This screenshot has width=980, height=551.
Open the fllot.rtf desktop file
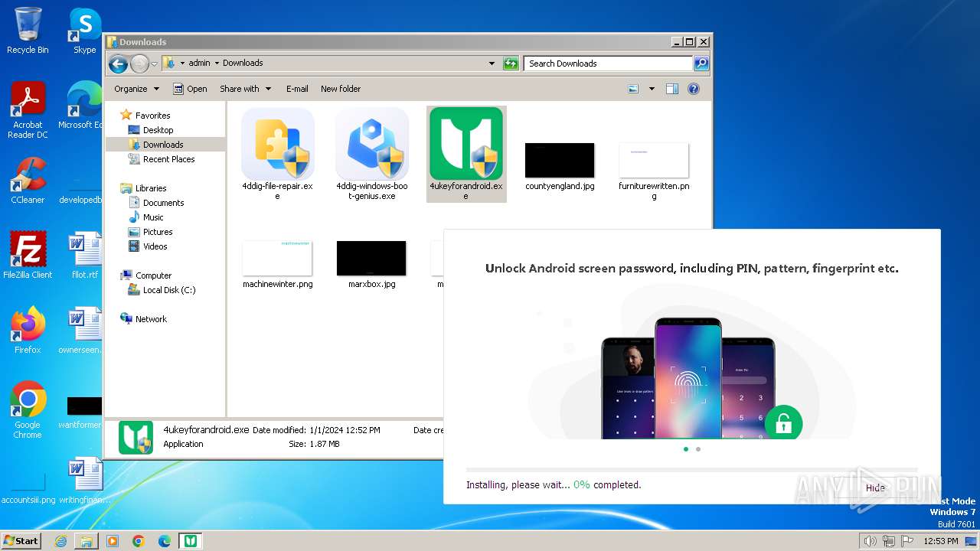84,256
